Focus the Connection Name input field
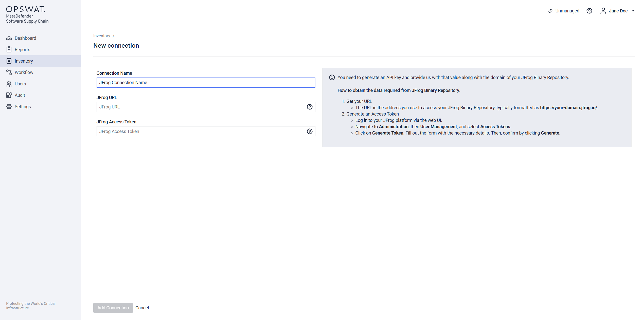 [x=206, y=83]
